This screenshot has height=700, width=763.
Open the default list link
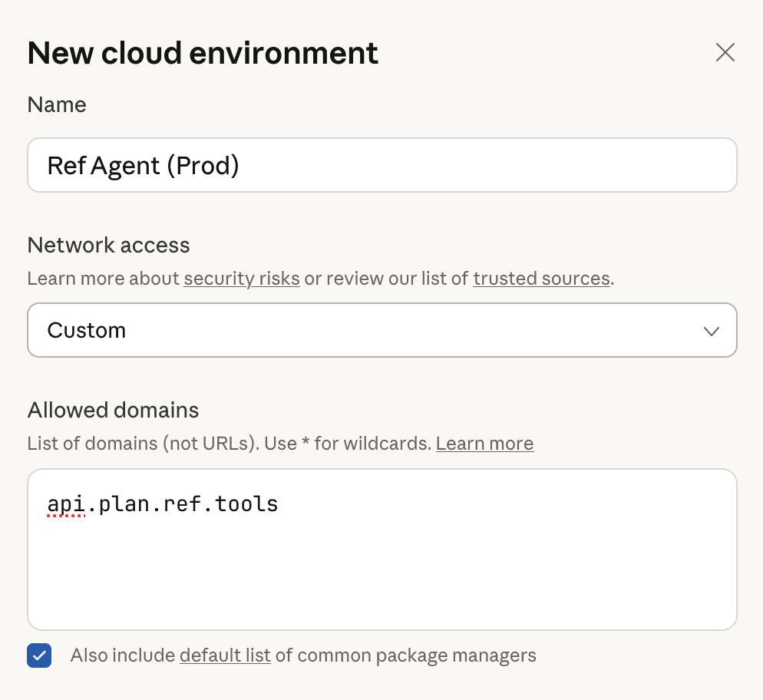pos(225,655)
